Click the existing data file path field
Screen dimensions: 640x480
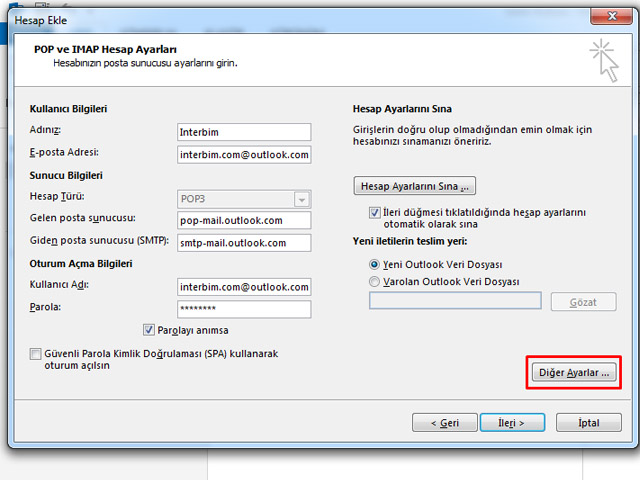[x=455, y=301]
